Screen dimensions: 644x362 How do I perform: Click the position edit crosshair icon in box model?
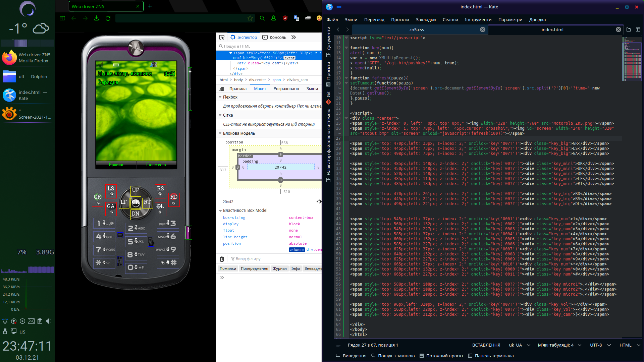(x=319, y=201)
